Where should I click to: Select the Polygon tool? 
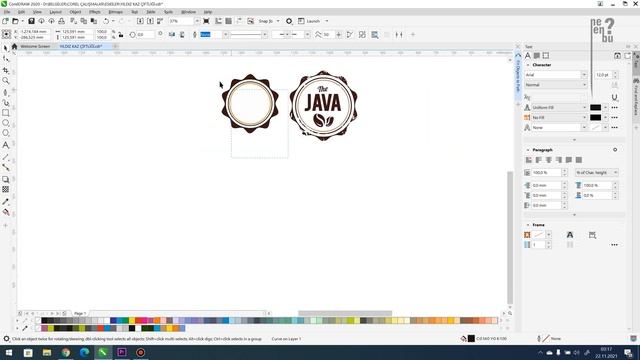(x=6, y=133)
